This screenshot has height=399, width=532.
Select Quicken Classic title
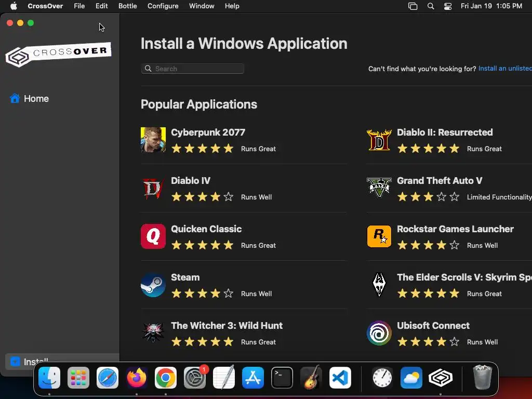206,229
